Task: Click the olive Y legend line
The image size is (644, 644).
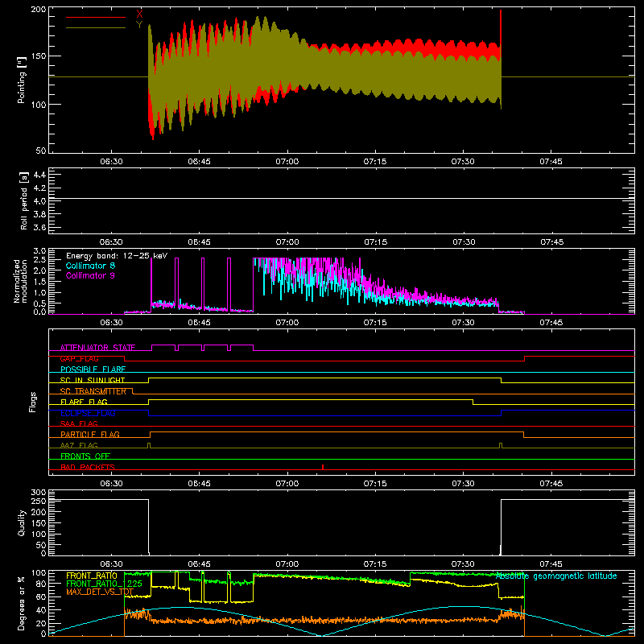Action: 95,27
